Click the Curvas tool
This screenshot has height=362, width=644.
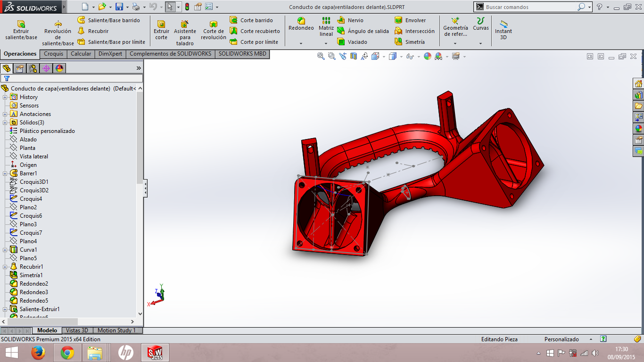point(481,24)
